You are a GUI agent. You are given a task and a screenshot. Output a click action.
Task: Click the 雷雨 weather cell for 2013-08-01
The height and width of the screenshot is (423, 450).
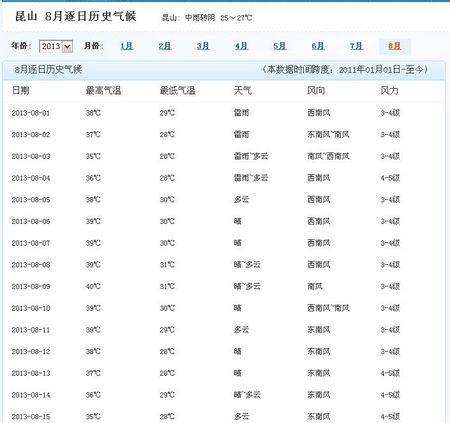pos(241,113)
